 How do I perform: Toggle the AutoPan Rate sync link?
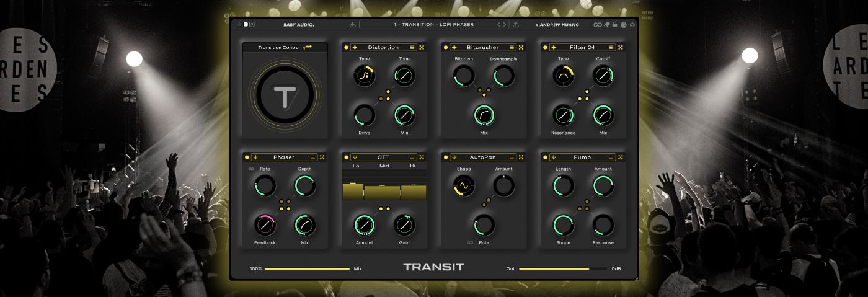click(x=471, y=242)
